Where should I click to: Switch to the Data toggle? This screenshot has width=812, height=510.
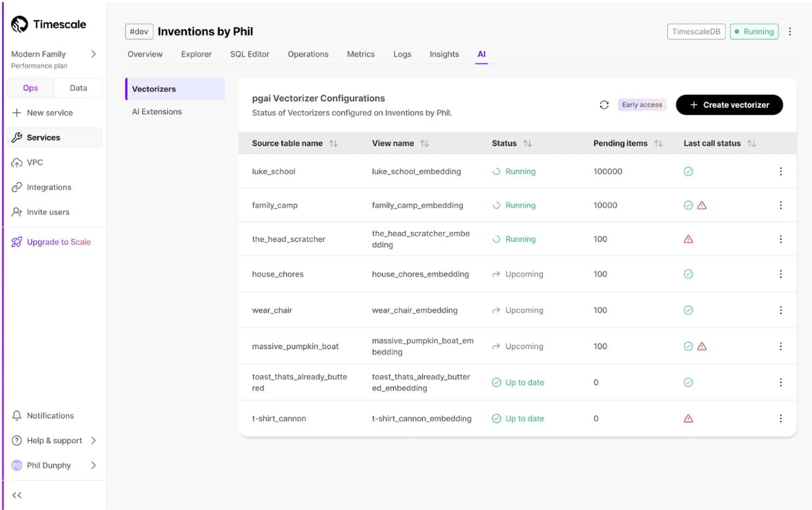[78, 88]
